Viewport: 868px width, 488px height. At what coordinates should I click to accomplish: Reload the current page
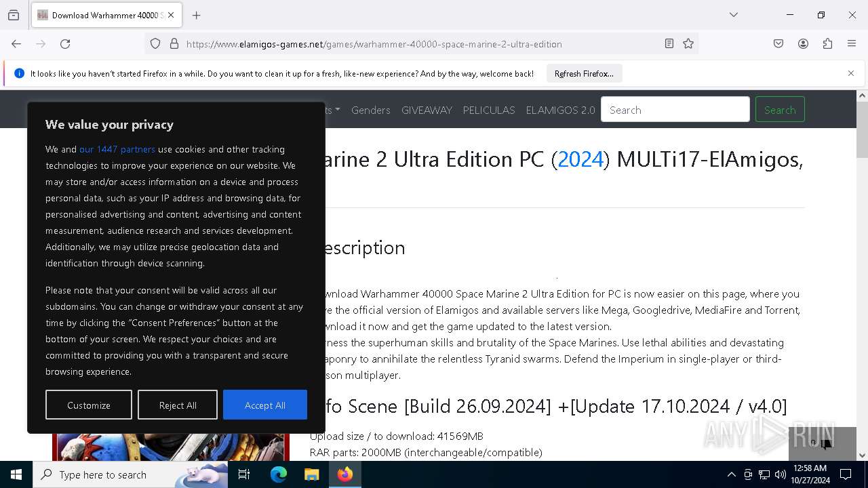(65, 44)
